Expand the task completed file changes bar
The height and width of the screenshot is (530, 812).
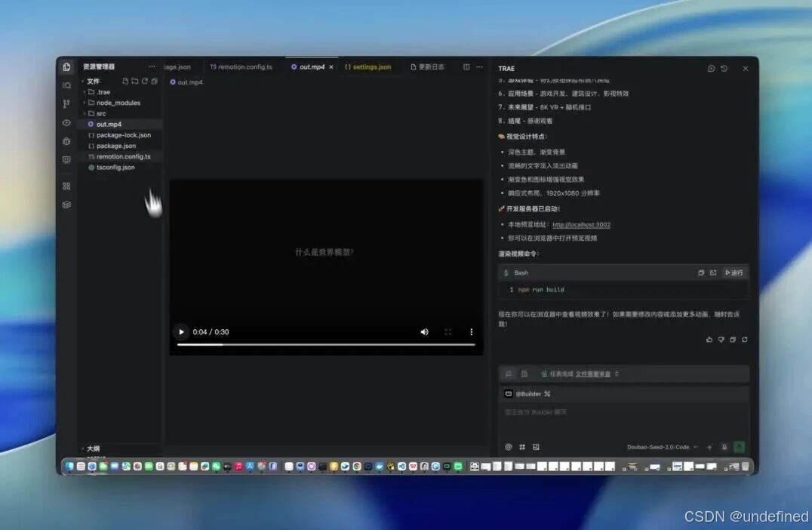point(623,374)
